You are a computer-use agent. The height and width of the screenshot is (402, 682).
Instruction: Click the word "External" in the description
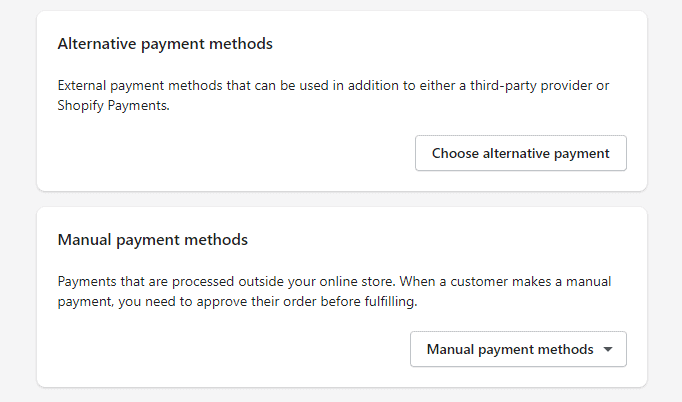84,85
